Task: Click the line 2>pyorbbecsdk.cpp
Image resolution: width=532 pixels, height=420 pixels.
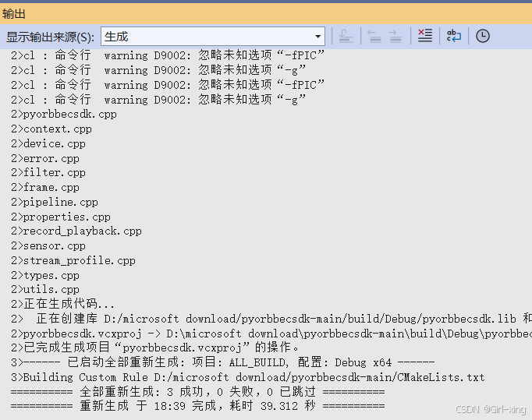Action: tap(64, 115)
